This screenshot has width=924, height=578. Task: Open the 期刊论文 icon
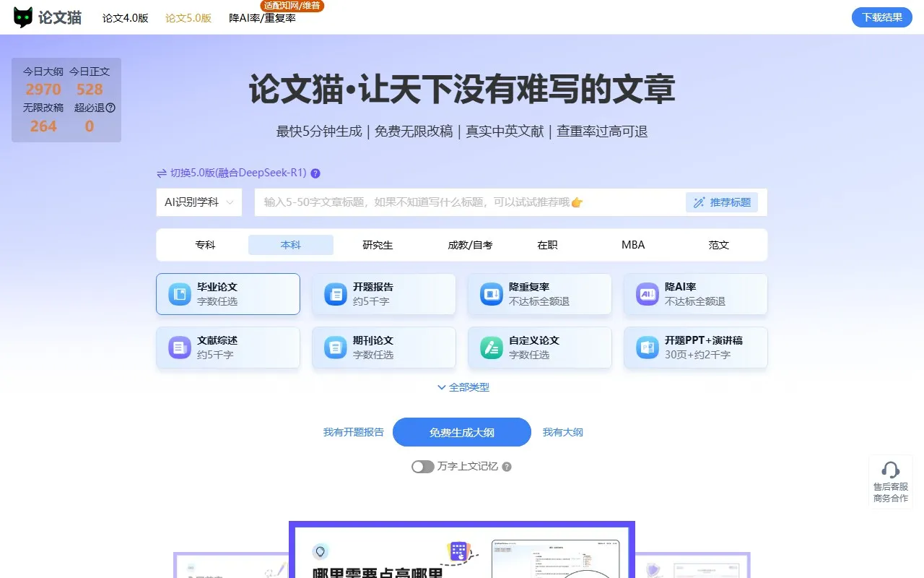coord(334,348)
